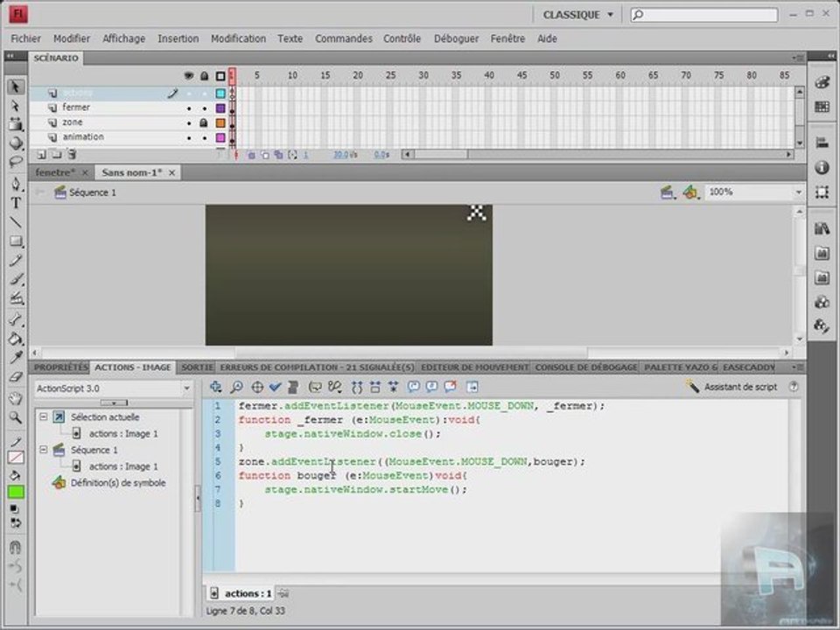Click the fill color green swatch
This screenshot has height=630, width=840.
click(16, 492)
